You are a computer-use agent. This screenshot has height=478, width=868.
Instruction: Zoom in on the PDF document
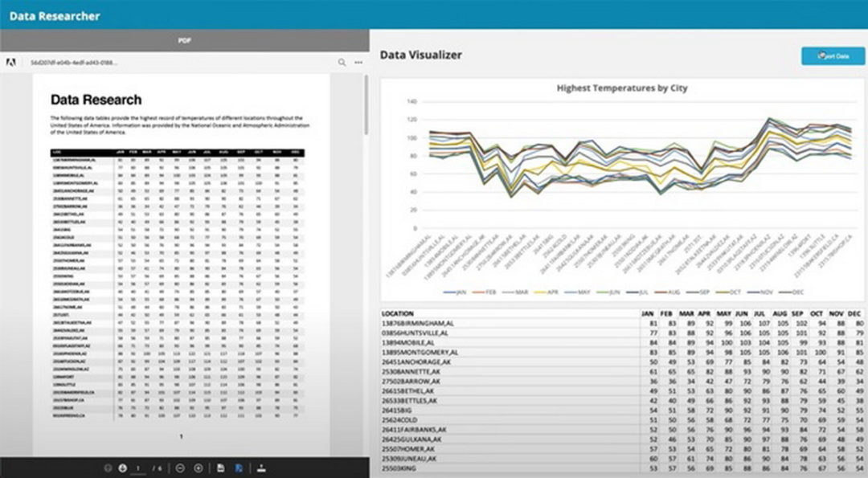pyautogui.click(x=198, y=468)
